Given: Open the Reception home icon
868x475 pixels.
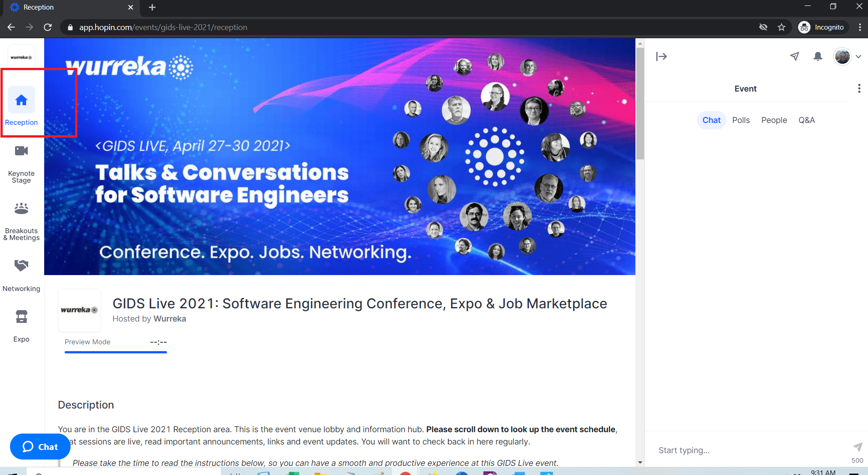Looking at the screenshot, I should [21, 100].
